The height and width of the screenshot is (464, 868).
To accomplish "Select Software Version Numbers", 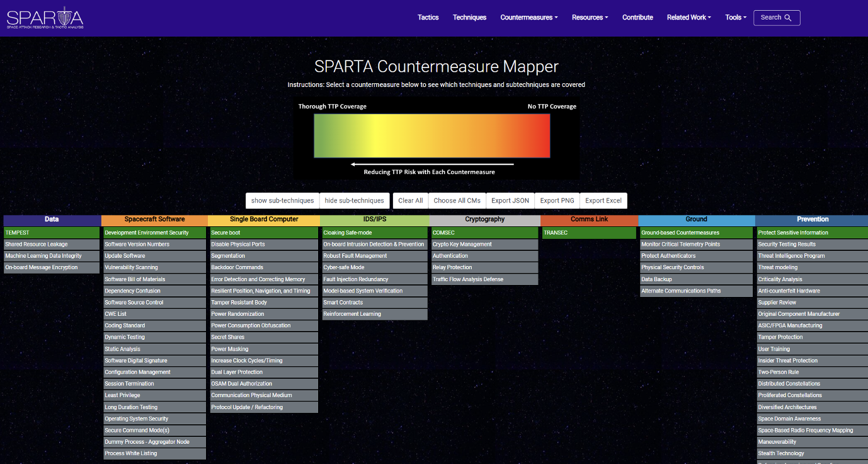I will point(155,245).
